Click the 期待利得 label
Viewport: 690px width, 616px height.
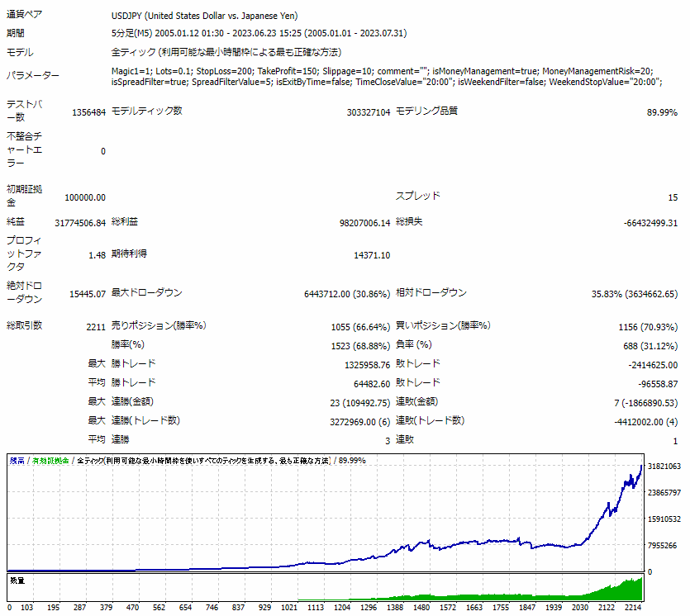coord(129,254)
